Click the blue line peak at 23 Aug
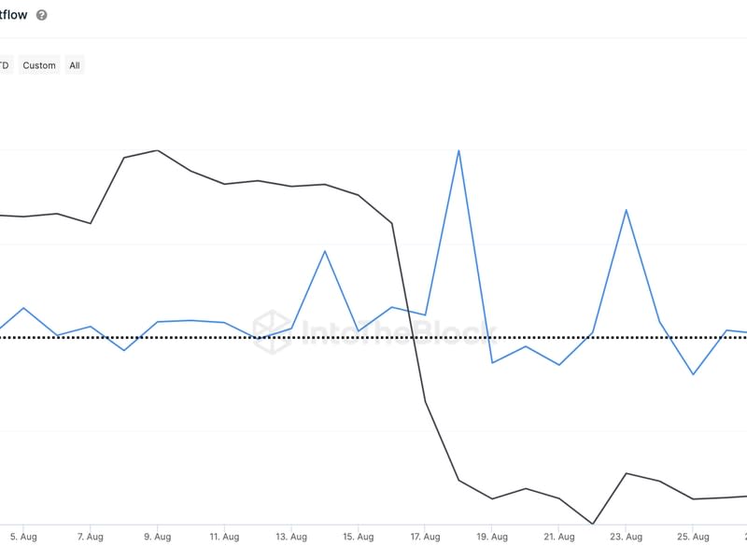This screenshot has width=747, height=560. pyautogui.click(x=626, y=210)
